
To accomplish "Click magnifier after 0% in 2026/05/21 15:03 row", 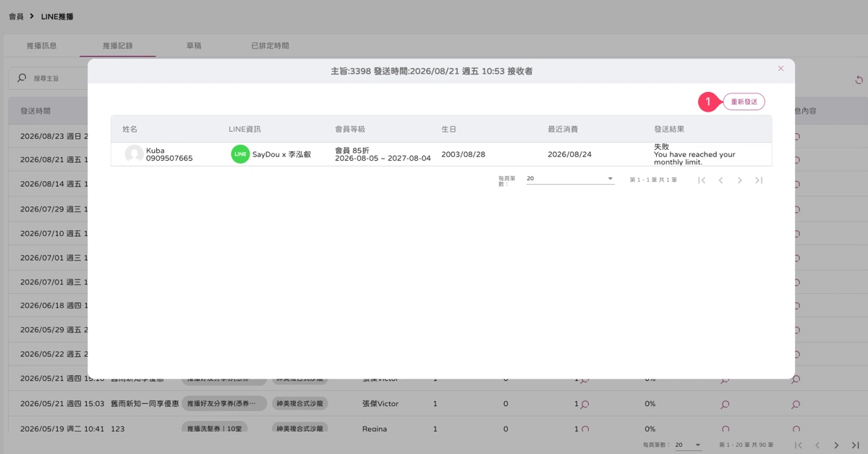I will pos(725,404).
